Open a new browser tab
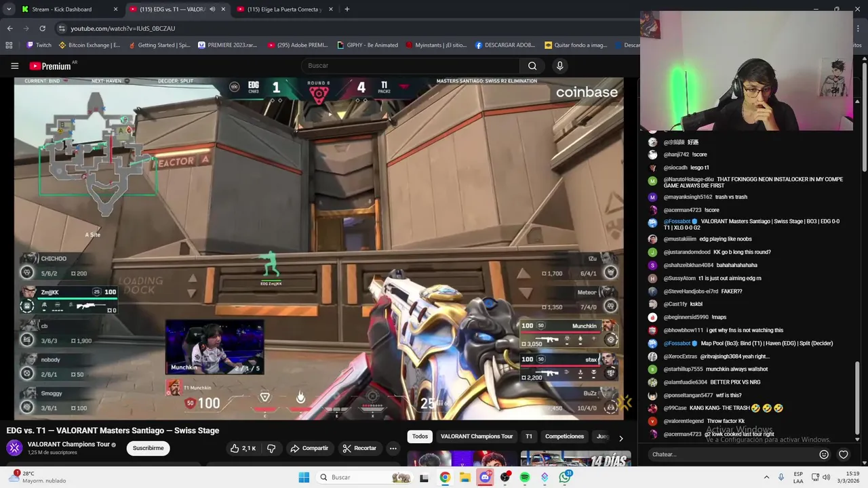 pyautogui.click(x=347, y=9)
